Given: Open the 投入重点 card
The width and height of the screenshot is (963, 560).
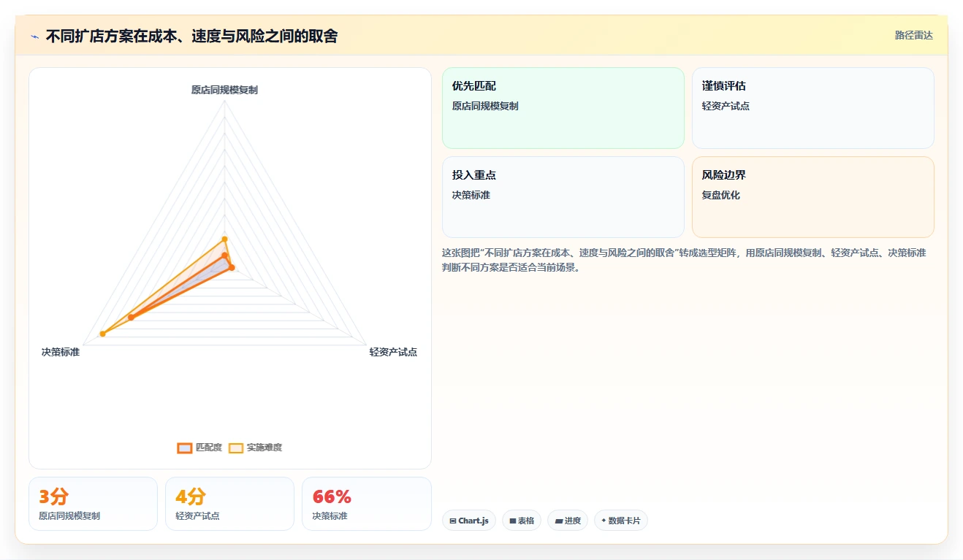Looking at the screenshot, I should click(x=563, y=197).
